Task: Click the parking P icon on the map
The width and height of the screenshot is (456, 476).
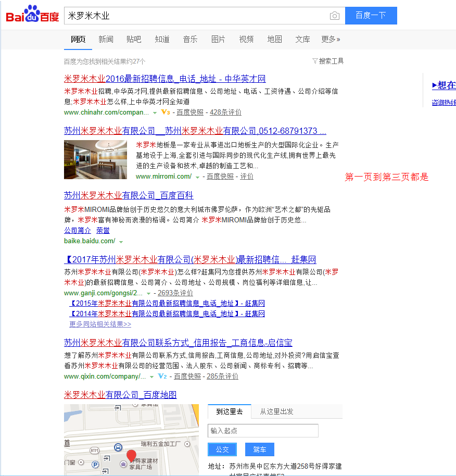Action: coord(95,464)
